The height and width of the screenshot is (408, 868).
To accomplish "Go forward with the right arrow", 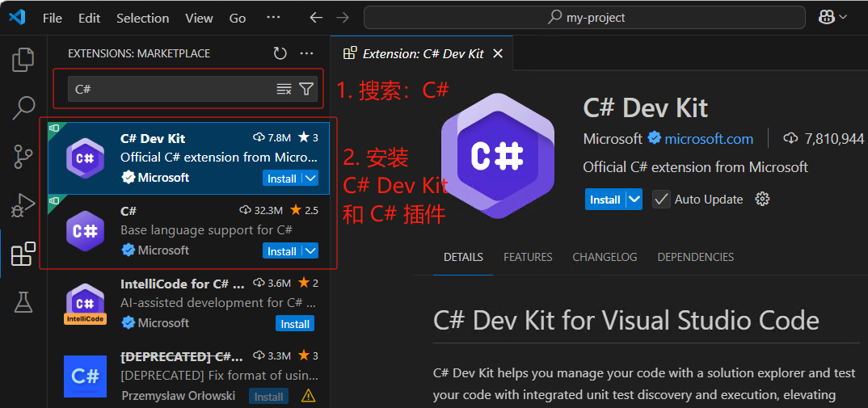I will [x=343, y=18].
